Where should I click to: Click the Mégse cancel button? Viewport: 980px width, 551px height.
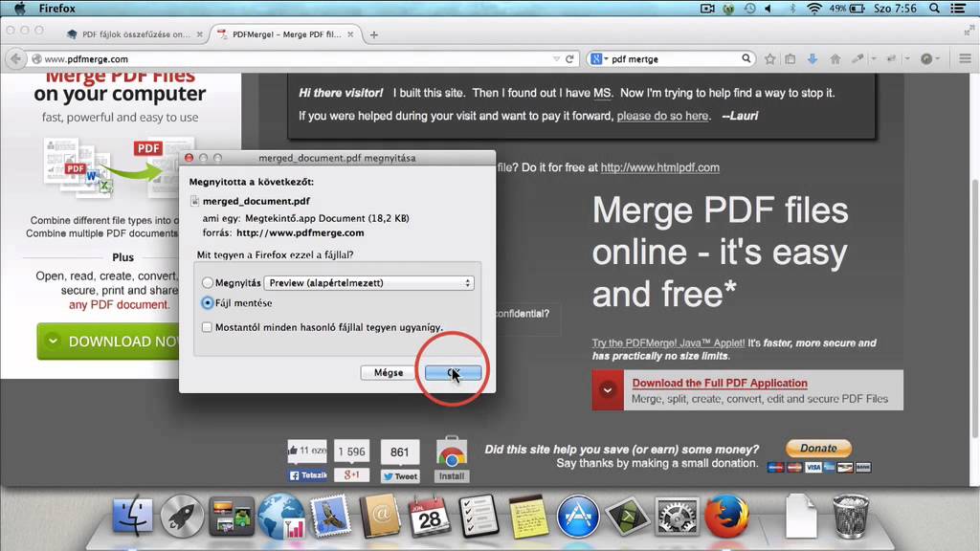tap(389, 372)
